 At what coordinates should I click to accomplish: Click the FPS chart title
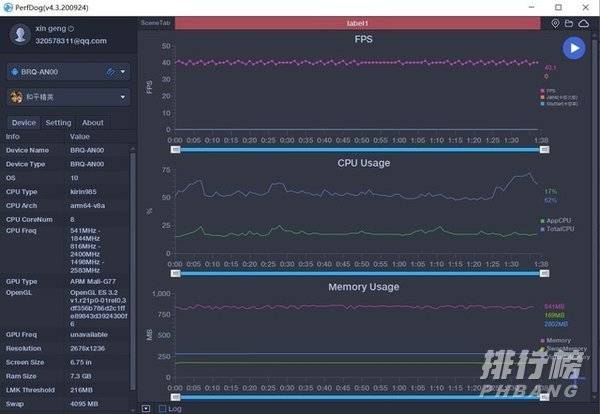364,39
